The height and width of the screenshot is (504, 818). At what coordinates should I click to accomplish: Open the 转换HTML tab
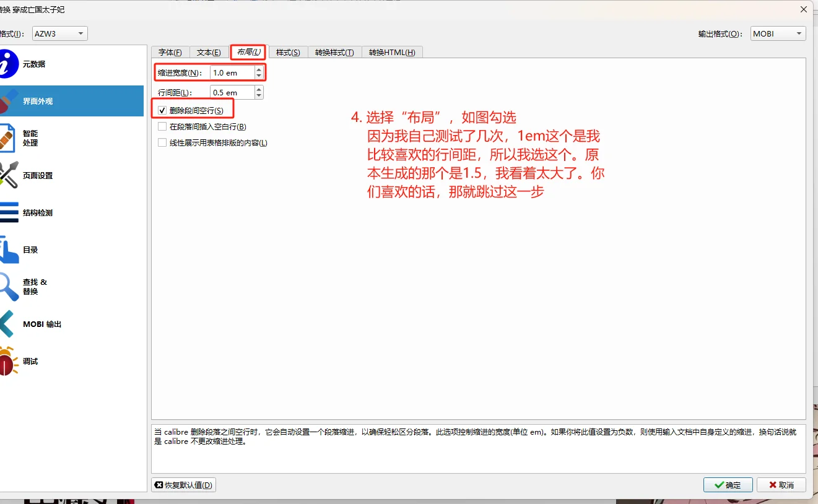coord(392,52)
